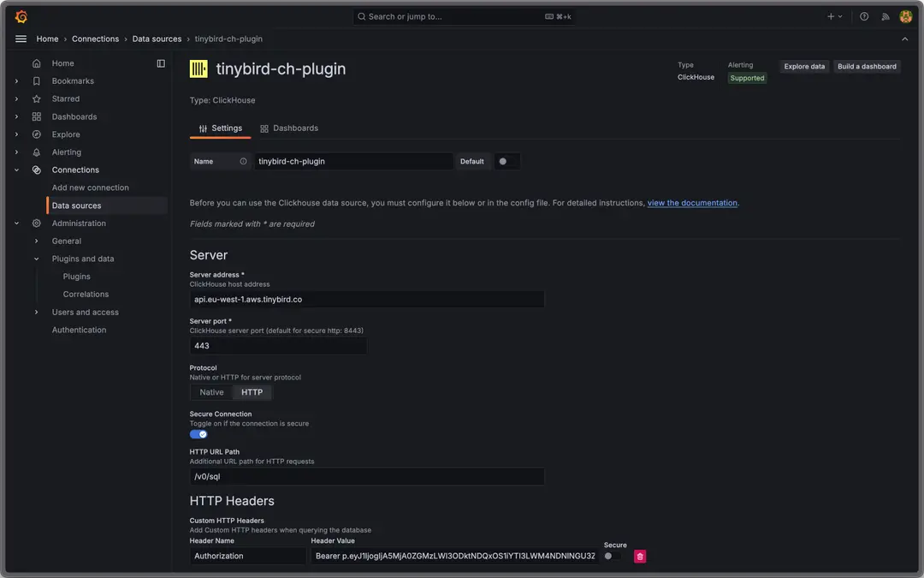Select Plugins under Plugins and data
Screen dimensions: 924x578
76,276
